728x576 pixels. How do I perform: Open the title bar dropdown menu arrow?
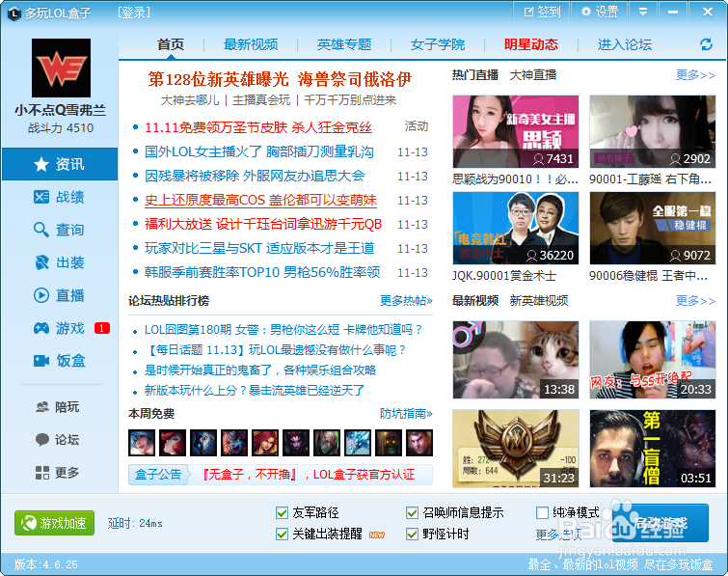(643, 12)
